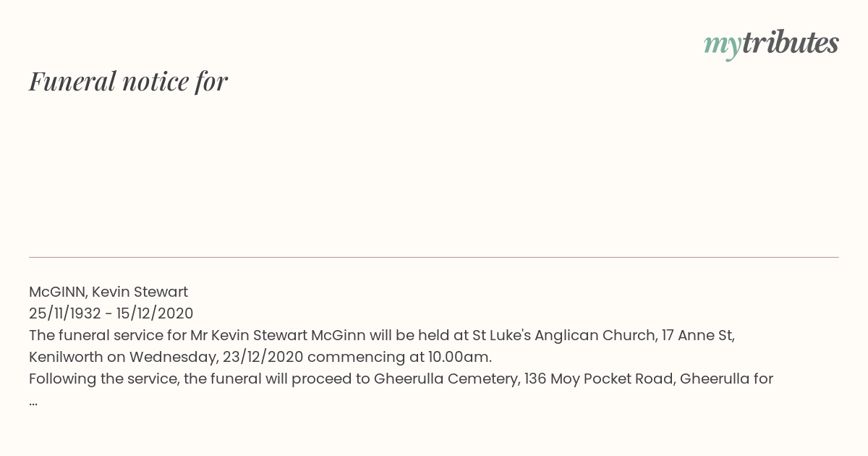
Task: Select the "McGINN, Kevin Stewart" name line
Action: pyautogui.click(x=109, y=292)
